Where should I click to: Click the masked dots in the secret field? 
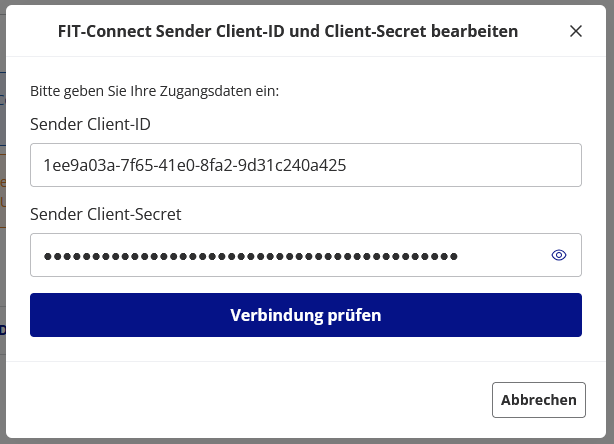pos(250,255)
